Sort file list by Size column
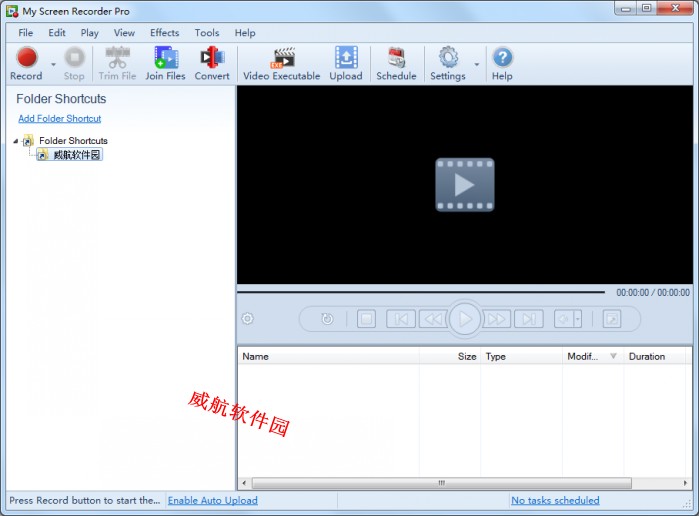Screen dimensions: 699x516 tap(450, 356)
